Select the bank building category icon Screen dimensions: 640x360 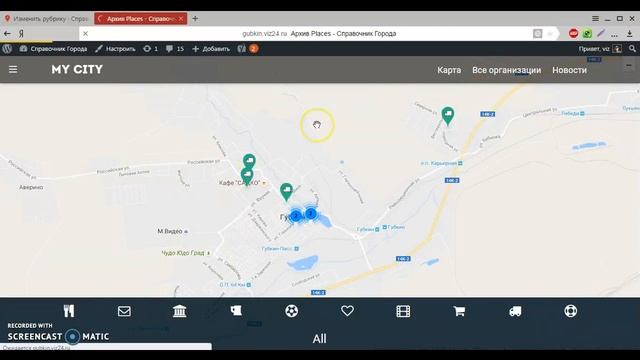coord(180,311)
